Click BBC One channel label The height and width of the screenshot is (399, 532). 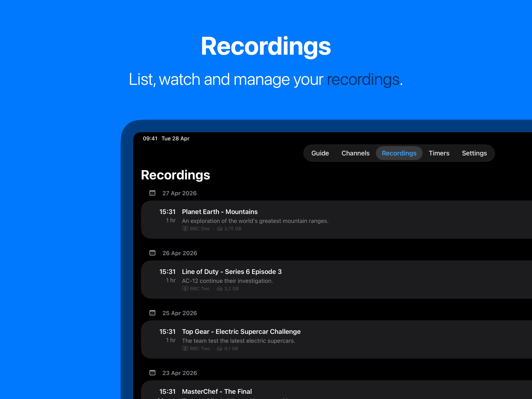(200, 229)
